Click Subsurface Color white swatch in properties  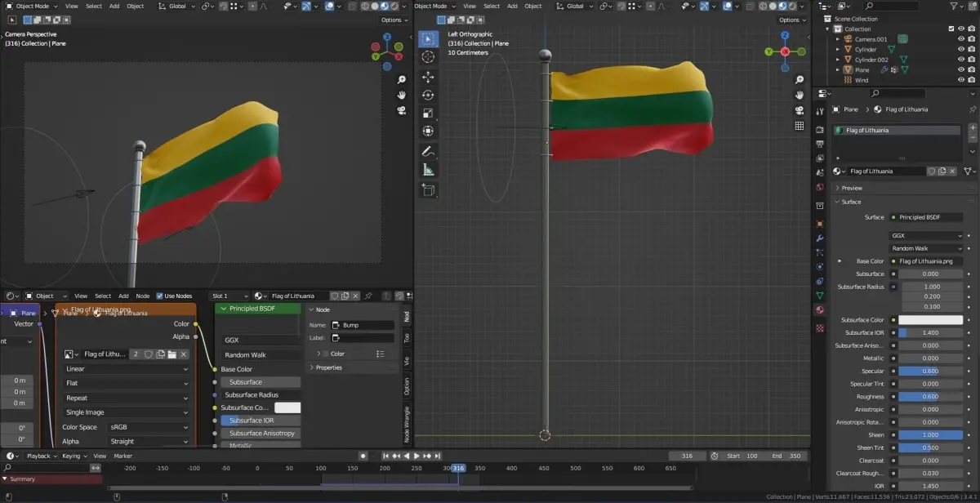click(x=931, y=320)
